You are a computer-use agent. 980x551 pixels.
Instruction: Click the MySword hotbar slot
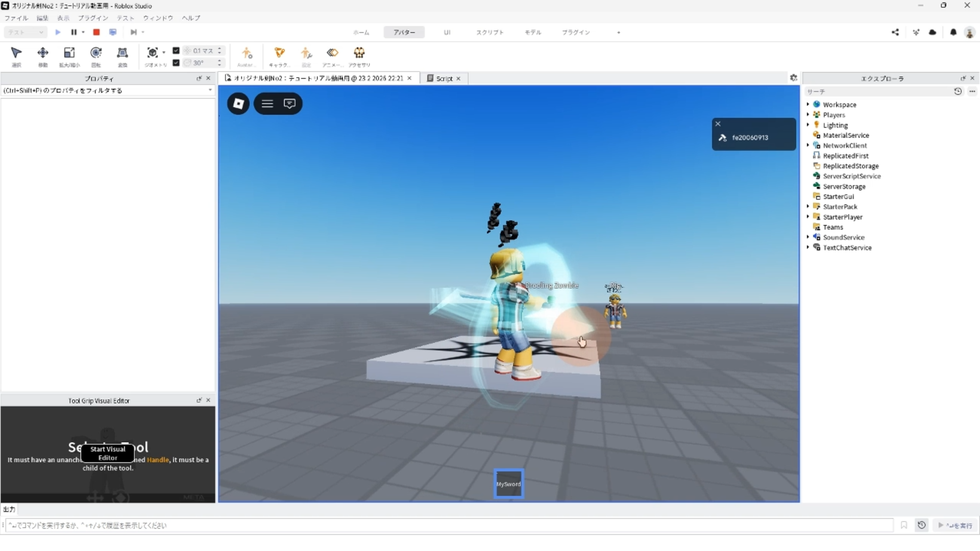point(508,484)
